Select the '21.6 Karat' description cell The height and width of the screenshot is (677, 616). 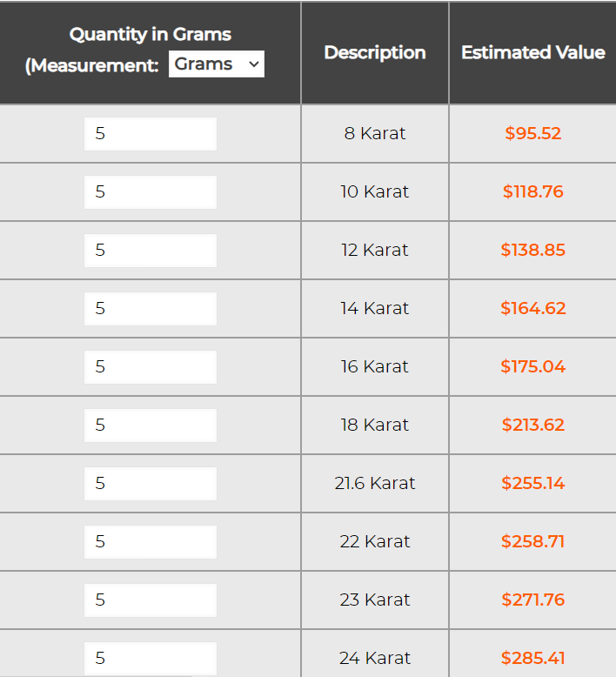click(x=375, y=483)
